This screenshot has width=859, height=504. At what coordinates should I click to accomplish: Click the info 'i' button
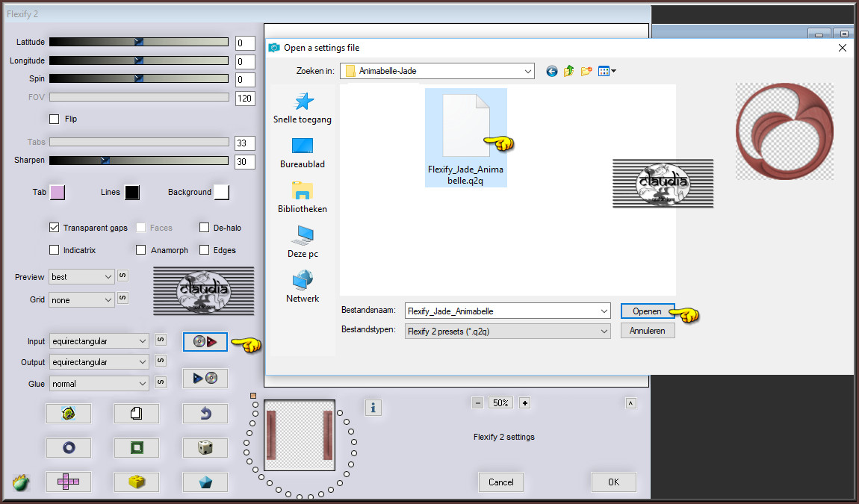click(x=373, y=408)
